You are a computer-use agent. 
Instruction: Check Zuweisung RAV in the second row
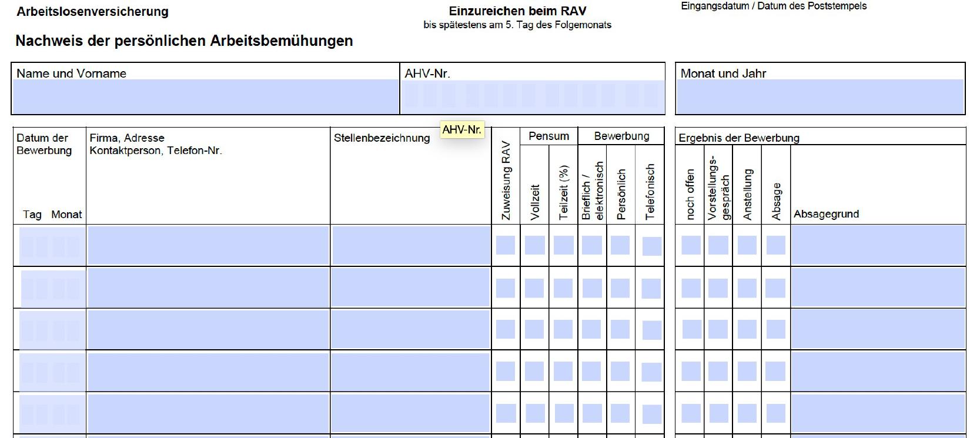coord(506,288)
